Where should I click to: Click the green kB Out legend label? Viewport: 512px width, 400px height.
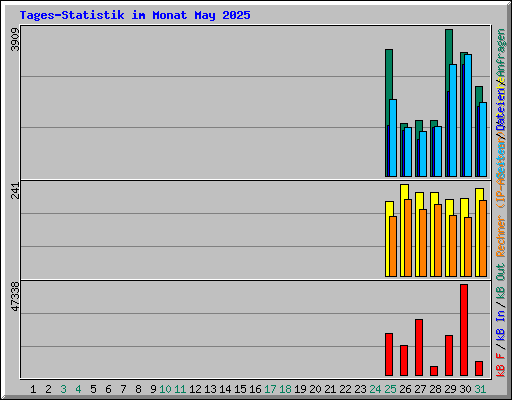coord(501,282)
